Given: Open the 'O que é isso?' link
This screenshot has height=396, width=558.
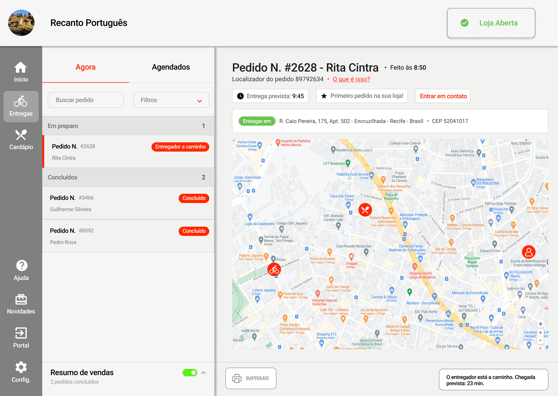Looking at the screenshot, I should tap(351, 79).
